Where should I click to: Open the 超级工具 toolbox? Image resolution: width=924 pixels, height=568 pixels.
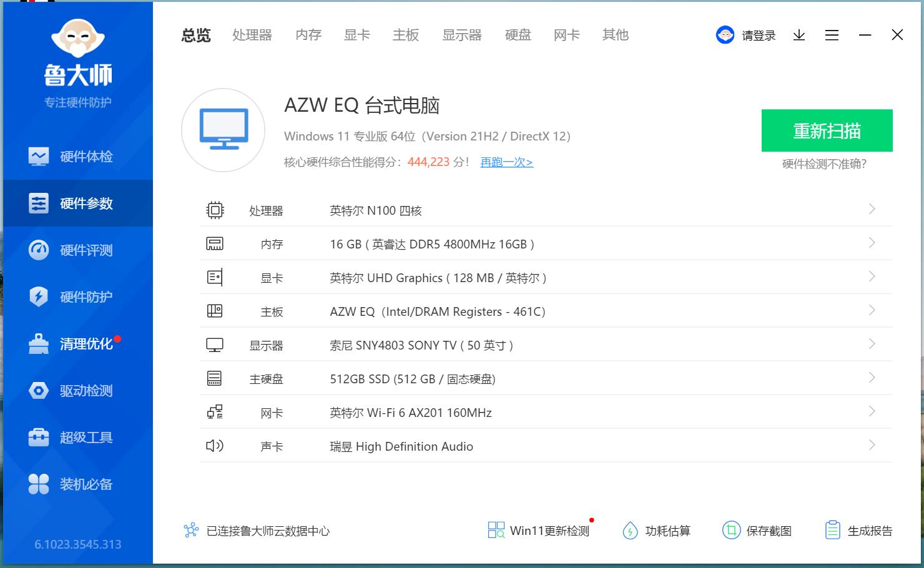(x=77, y=438)
